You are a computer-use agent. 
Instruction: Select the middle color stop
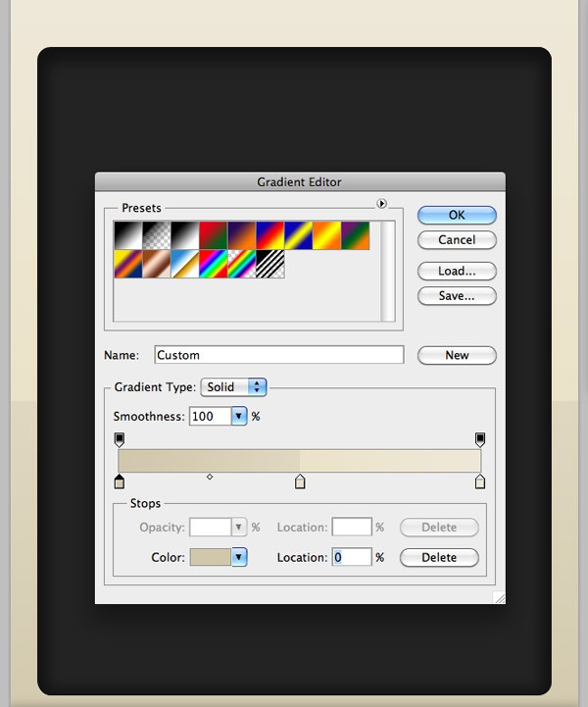click(x=300, y=481)
